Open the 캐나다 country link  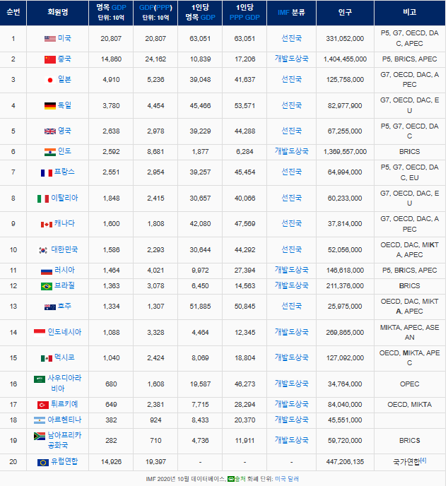(x=64, y=223)
